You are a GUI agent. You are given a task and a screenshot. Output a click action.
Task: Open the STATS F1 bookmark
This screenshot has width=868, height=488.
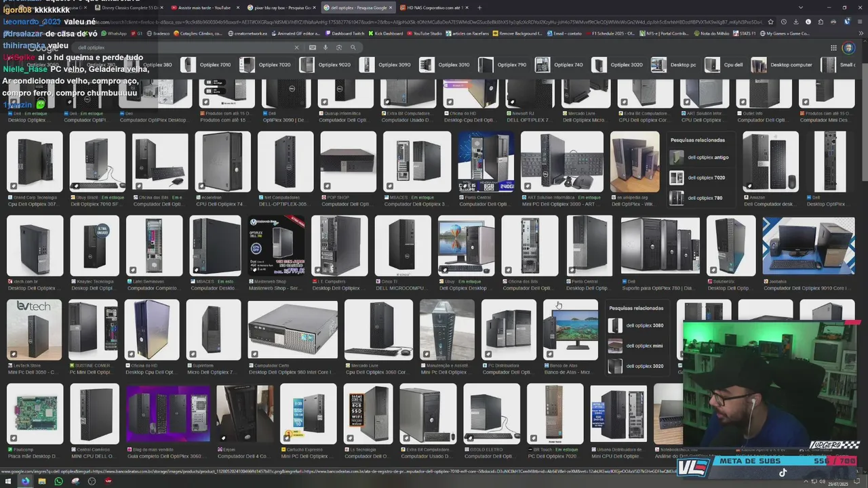coord(745,33)
